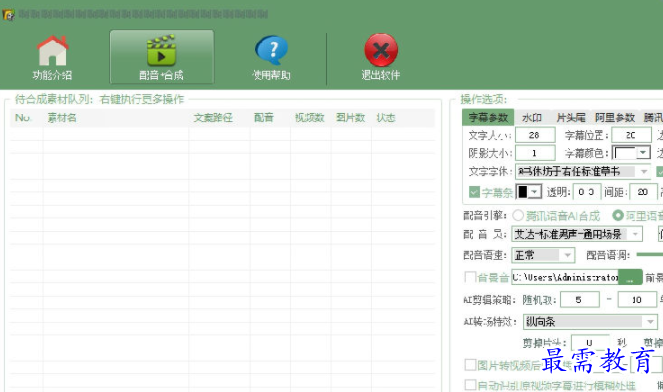Enable the 背景音 checkbox

tap(470, 277)
